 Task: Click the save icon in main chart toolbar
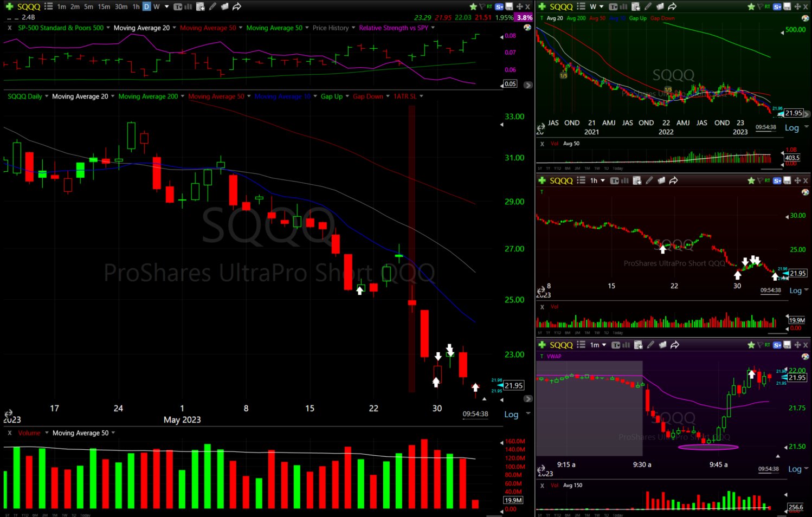tap(509, 7)
